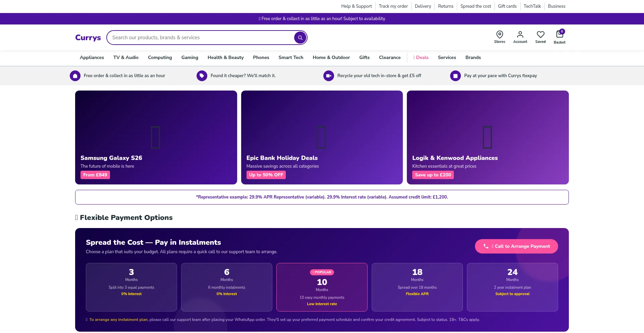Click the search magnifier button
The width and height of the screenshot is (644, 333).
300,38
